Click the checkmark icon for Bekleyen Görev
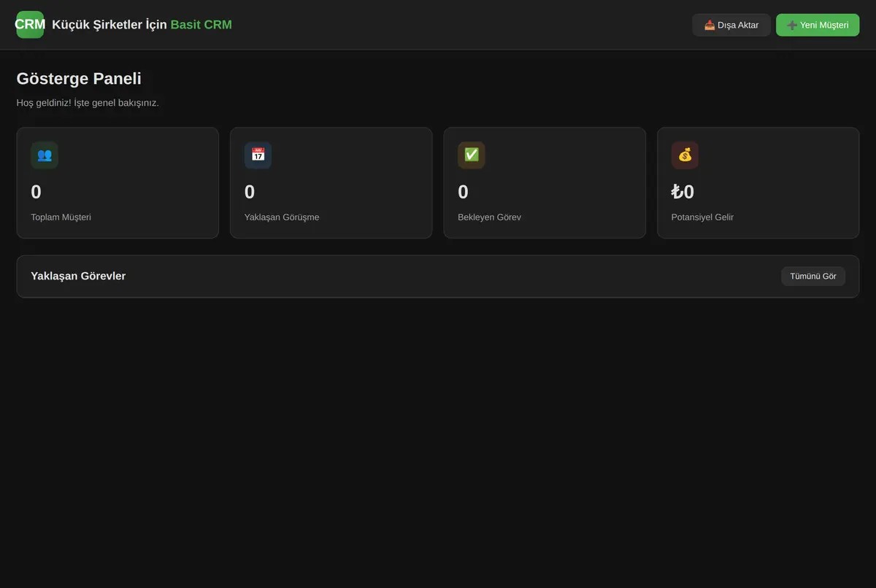 pos(472,155)
